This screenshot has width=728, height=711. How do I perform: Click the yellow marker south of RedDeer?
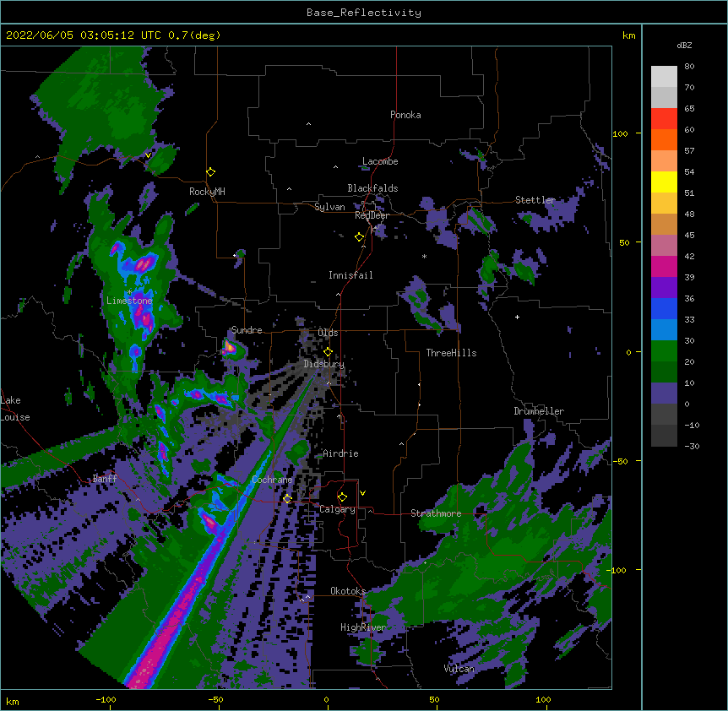pos(360,237)
